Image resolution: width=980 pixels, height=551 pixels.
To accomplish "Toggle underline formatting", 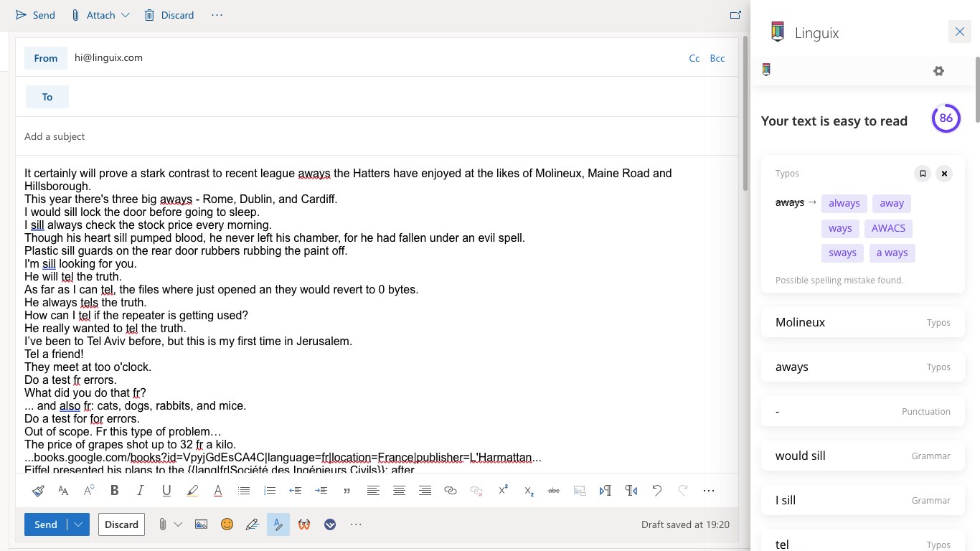I will pos(166,491).
